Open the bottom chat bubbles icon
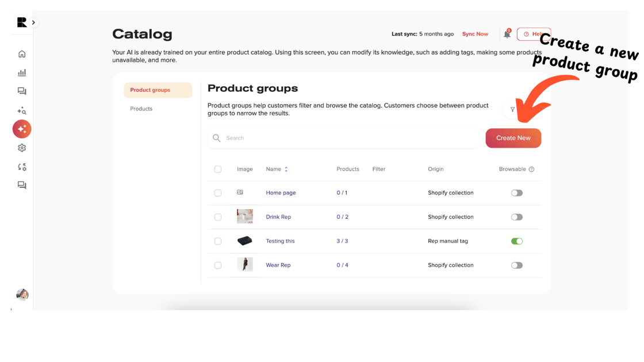Viewport: 644px width, 362px height. coord(22,185)
